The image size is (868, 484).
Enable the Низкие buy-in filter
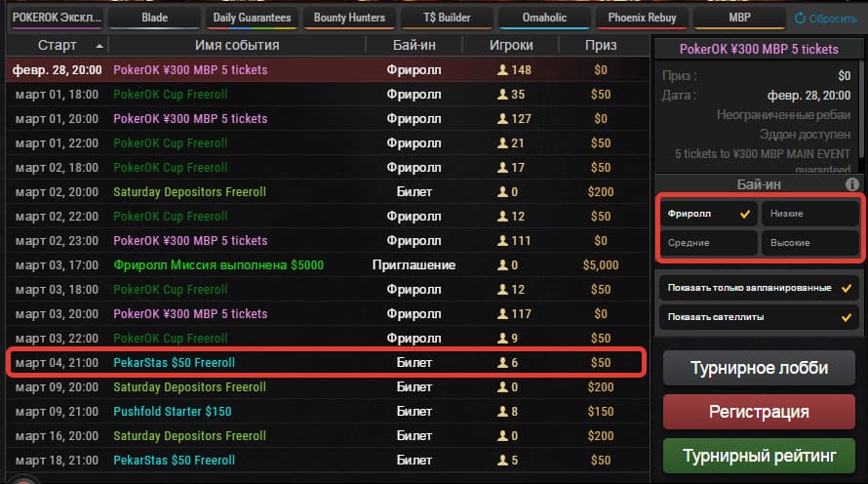[x=809, y=214]
